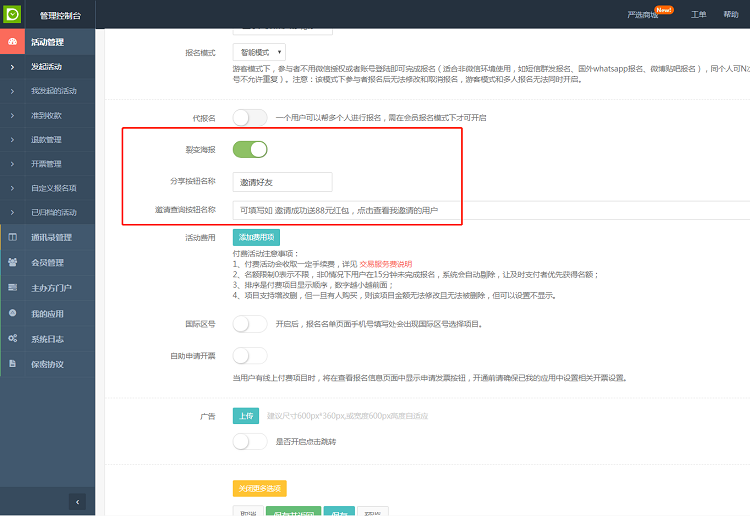
Task: Click into the 分享按钮名称 input field
Action: (x=282, y=182)
